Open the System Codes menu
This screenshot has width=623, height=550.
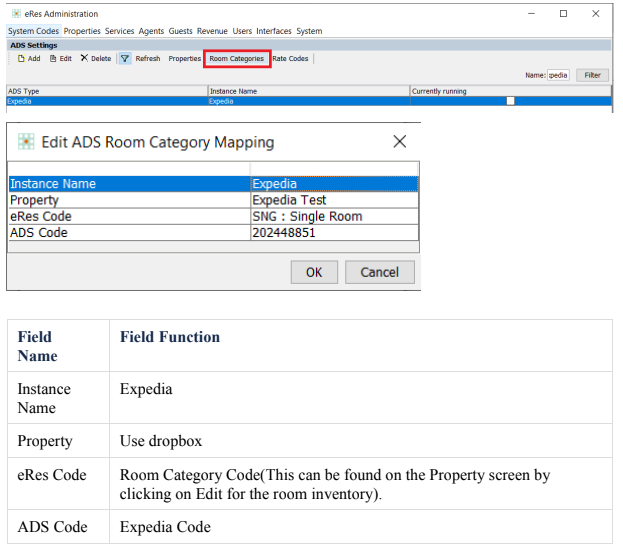point(33,31)
